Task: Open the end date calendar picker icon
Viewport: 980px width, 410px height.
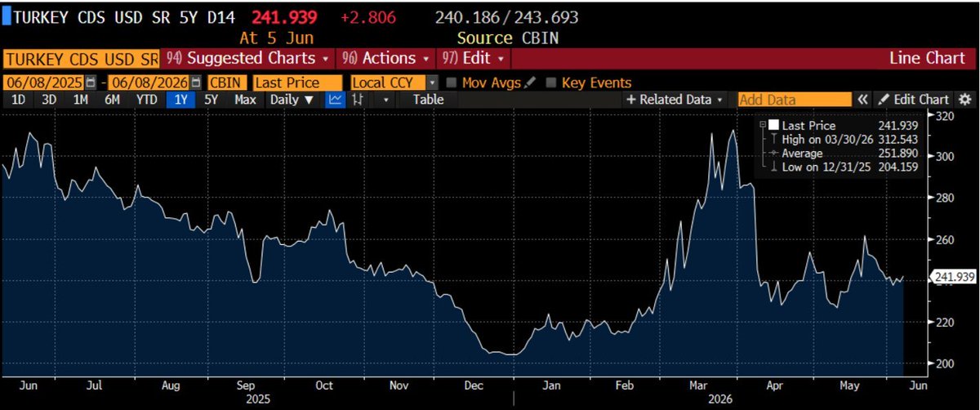Action: pyautogui.click(x=194, y=82)
